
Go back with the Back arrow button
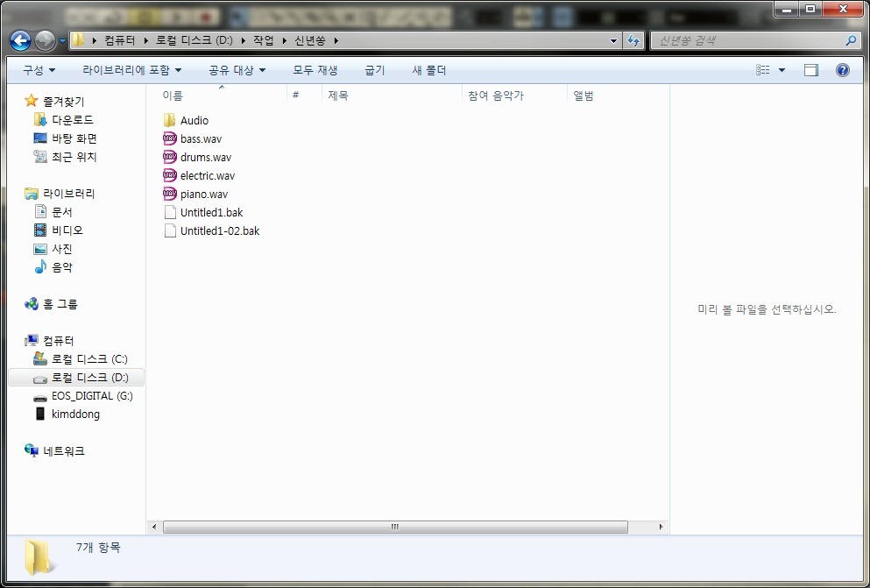(x=20, y=40)
